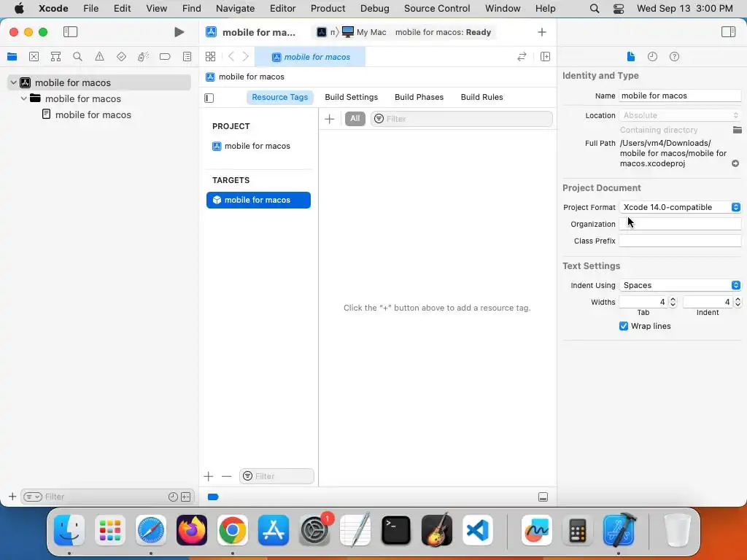
Task: Add a file with the navigator plus button
Action: tap(12, 497)
